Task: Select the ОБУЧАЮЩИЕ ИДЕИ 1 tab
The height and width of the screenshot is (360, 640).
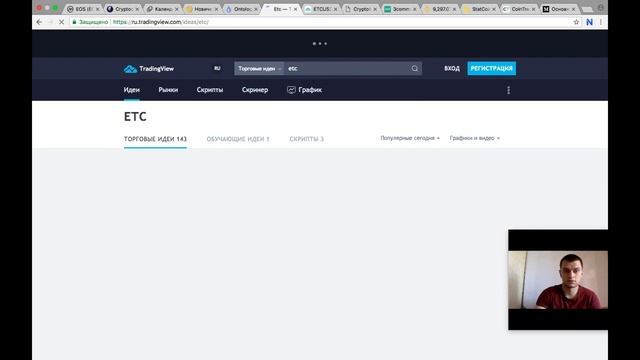Action: pos(238,139)
